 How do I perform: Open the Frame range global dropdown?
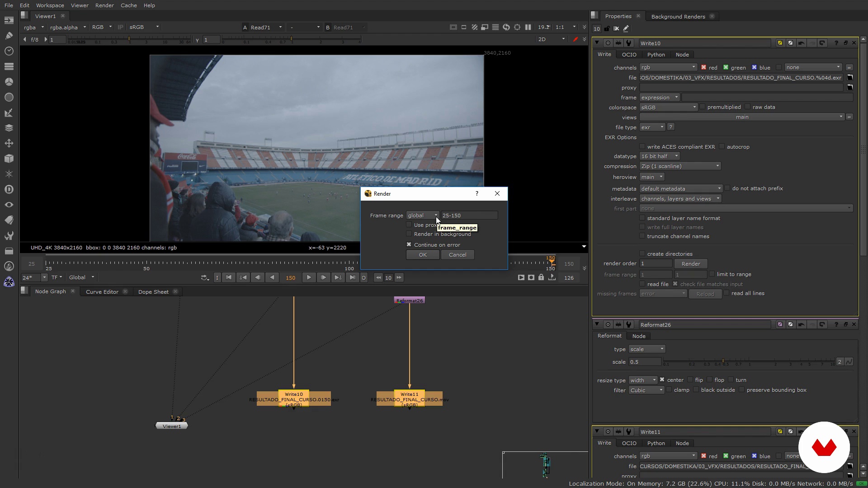[422, 216]
